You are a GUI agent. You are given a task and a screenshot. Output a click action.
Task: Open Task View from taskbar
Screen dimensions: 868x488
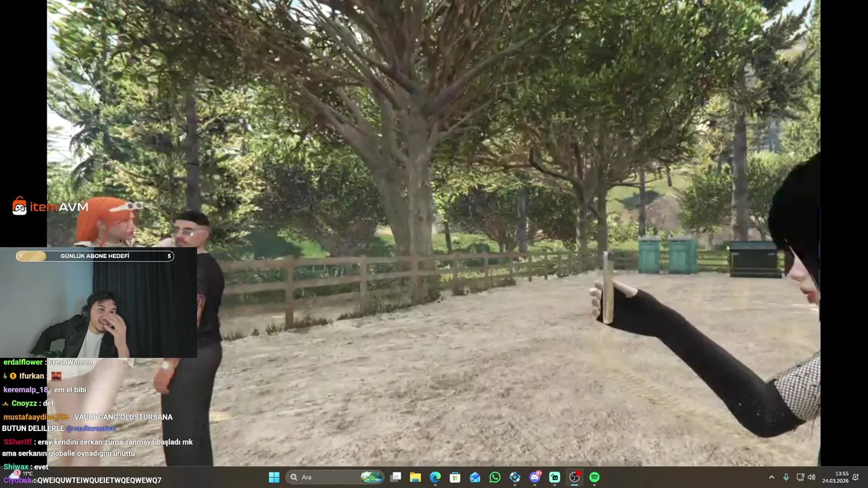click(396, 477)
